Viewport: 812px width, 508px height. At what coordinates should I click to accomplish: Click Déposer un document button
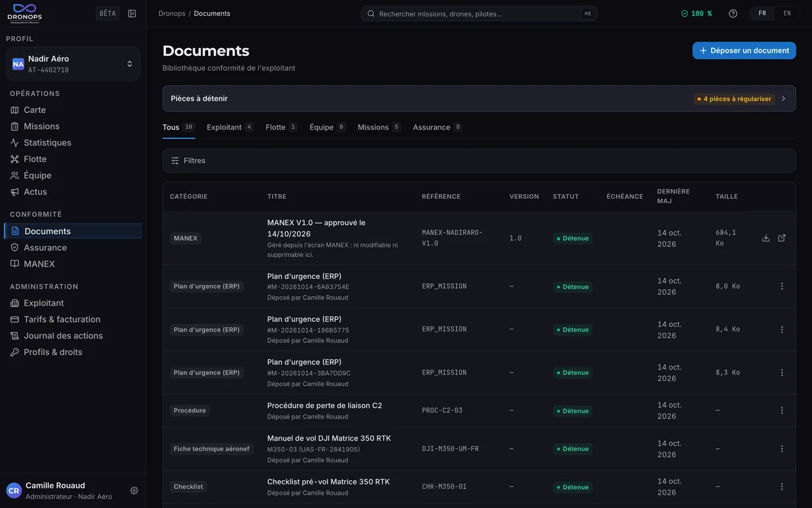pyautogui.click(x=744, y=51)
